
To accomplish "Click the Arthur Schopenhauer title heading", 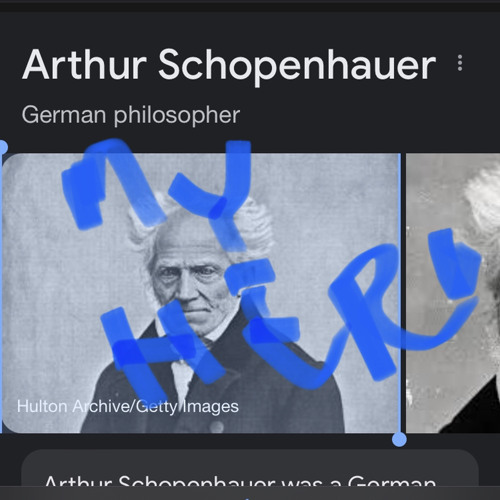I will pyautogui.click(x=229, y=65).
